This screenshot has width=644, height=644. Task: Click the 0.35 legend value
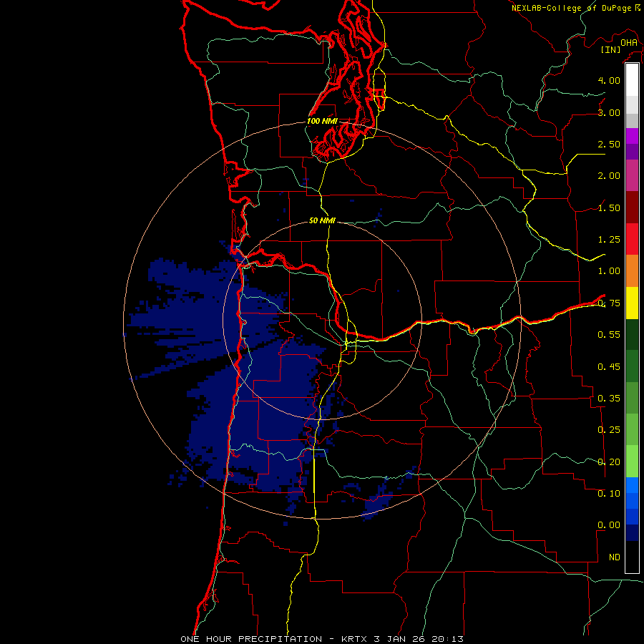pyautogui.click(x=609, y=399)
